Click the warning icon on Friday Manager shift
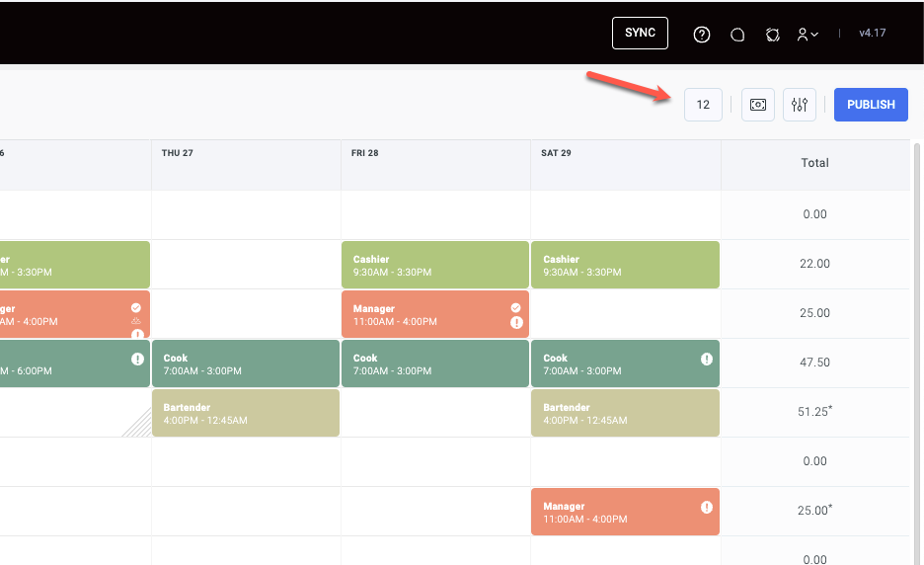This screenshot has width=924, height=565. click(x=516, y=323)
